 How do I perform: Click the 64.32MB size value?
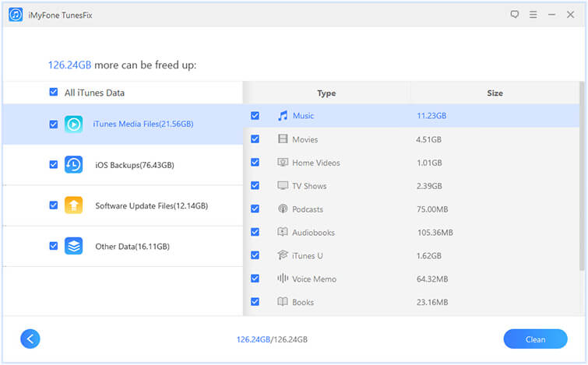tap(432, 279)
